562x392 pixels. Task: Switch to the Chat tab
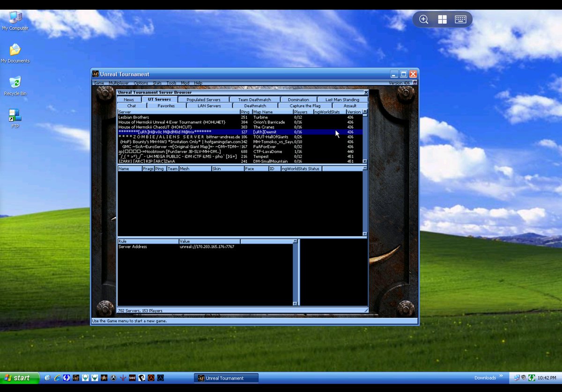[132, 106]
